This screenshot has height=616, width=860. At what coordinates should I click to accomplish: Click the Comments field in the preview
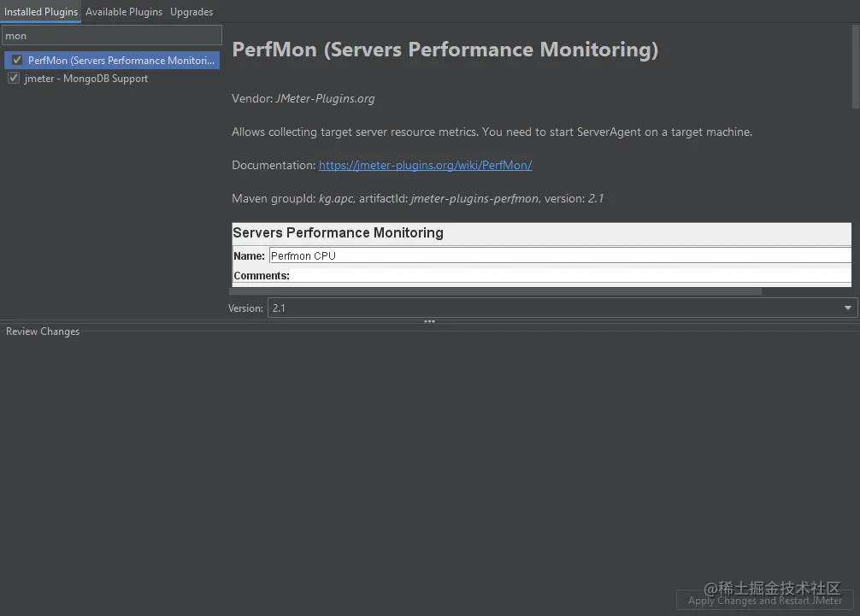(x=570, y=275)
